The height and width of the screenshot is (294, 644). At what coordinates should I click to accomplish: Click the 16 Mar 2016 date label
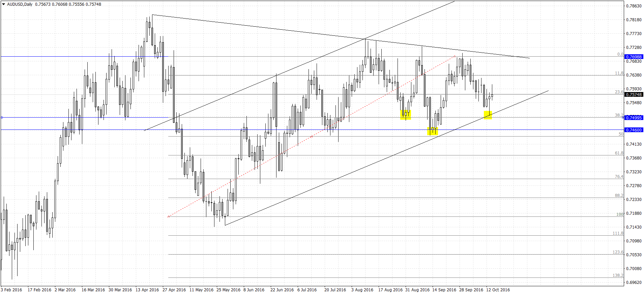pyautogui.click(x=93, y=290)
